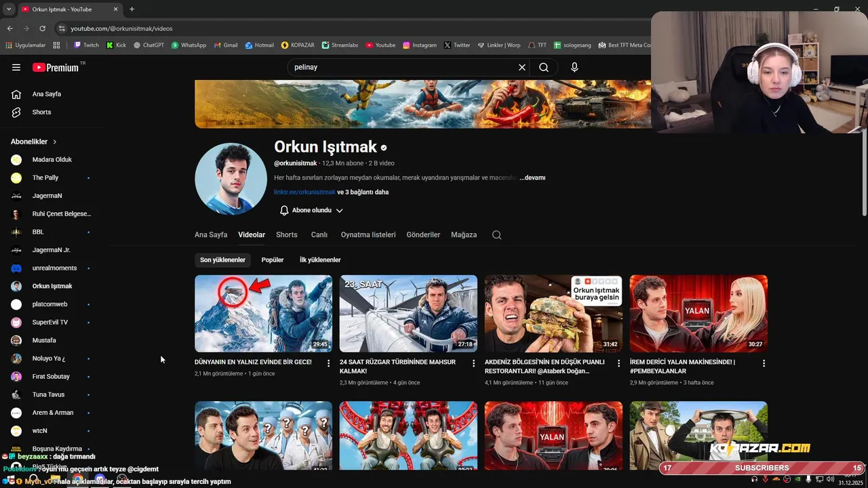
Task: Play 24 SAAT RÜZGAR TÜRBİNİNDE thumbnail
Action: (408, 313)
